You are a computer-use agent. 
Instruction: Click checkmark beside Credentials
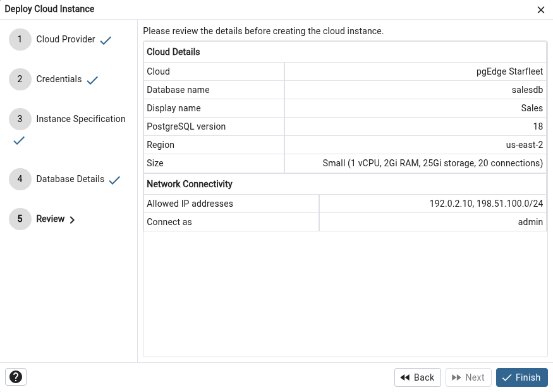(x=92, y=80)
